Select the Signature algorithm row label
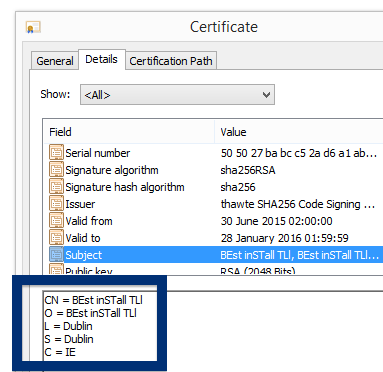 [112, 170]
